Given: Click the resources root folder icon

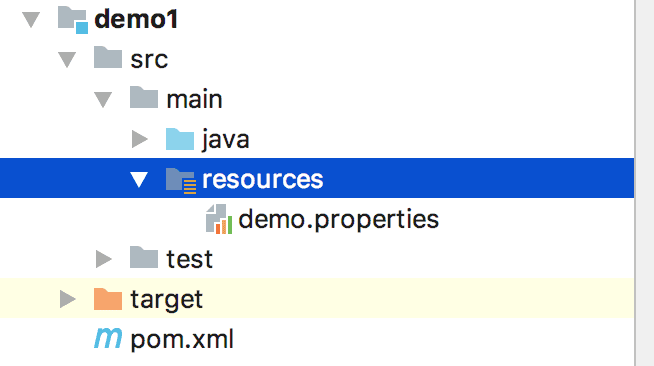Looking at the screenshot, I should (181, 180).
